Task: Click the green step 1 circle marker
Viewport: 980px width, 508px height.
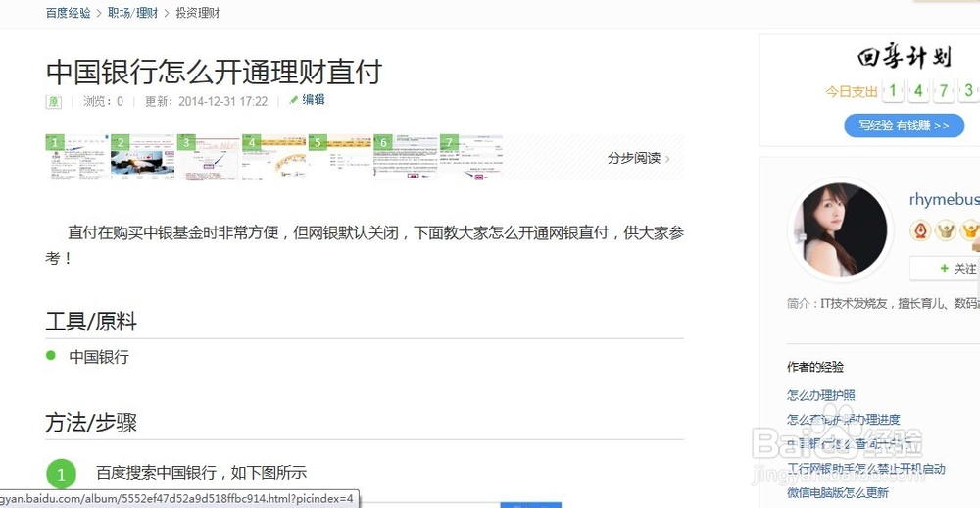Action: coord(61,475)
